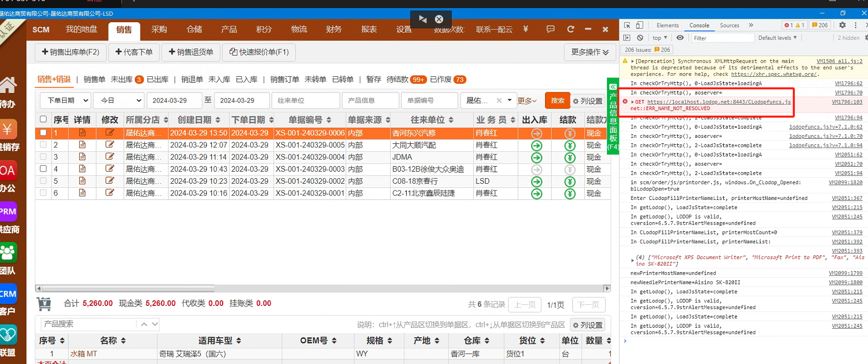Click the 产品搜索 input field
The width and height of the screenshot is (868, 364).
pos(88,324)
